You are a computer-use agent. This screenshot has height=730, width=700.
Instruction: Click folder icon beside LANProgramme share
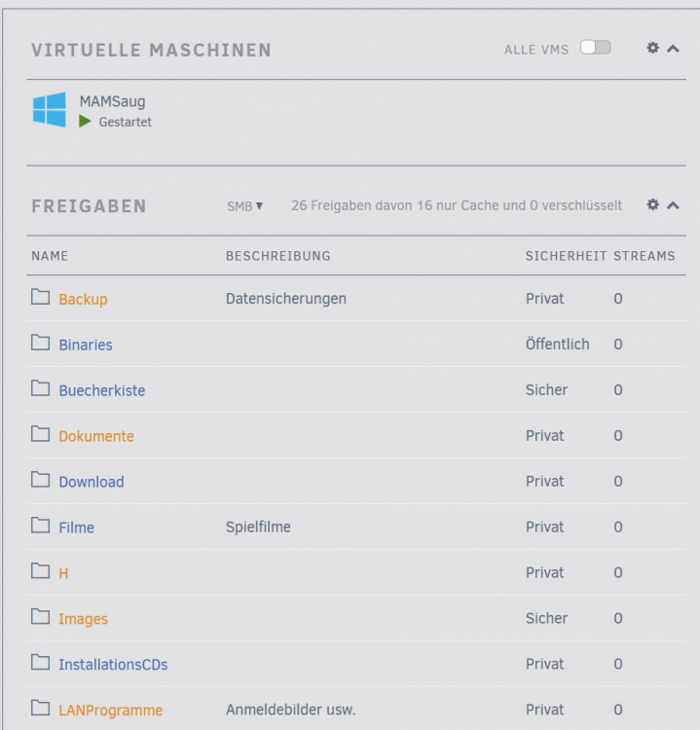(x=41, y=708)
